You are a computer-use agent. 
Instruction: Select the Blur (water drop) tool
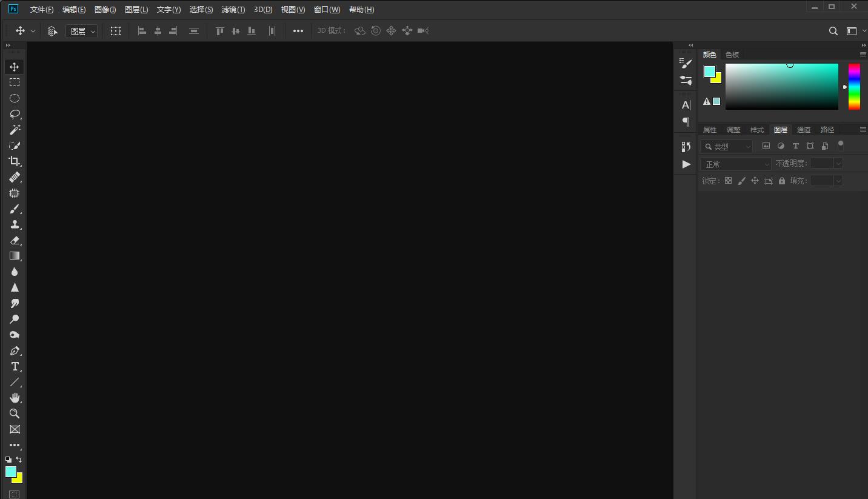click(x=15, y=272)
